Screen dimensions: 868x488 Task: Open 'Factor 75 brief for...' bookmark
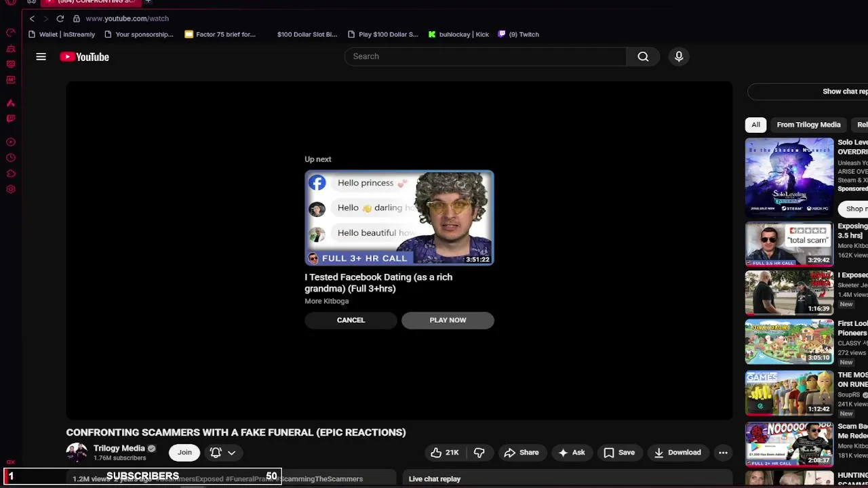tap(220, 34)
